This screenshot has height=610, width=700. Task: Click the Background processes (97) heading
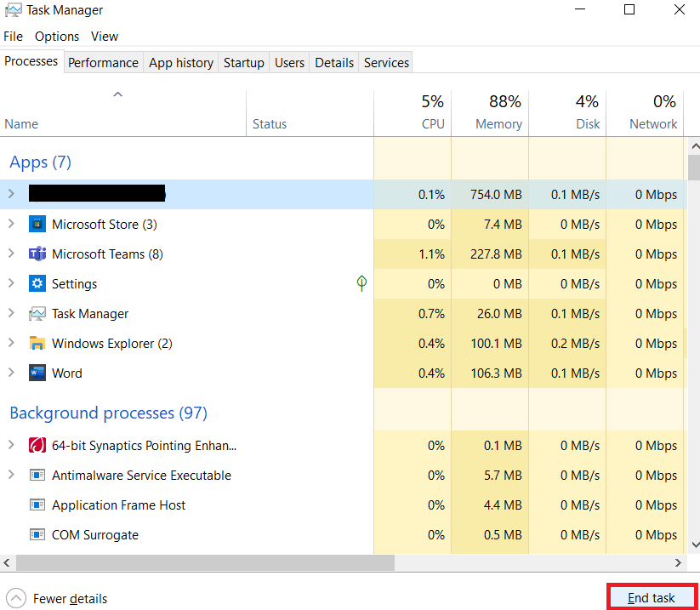tap(109, 413)
